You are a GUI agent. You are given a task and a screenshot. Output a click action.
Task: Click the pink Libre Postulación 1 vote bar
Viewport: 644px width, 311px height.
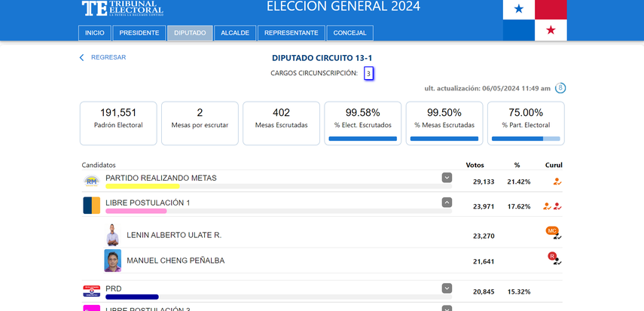(136, 211)
